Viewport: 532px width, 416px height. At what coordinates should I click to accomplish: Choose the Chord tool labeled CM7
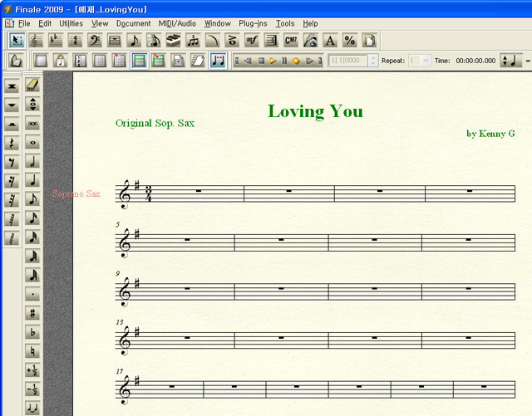click(x=290, y=40)
